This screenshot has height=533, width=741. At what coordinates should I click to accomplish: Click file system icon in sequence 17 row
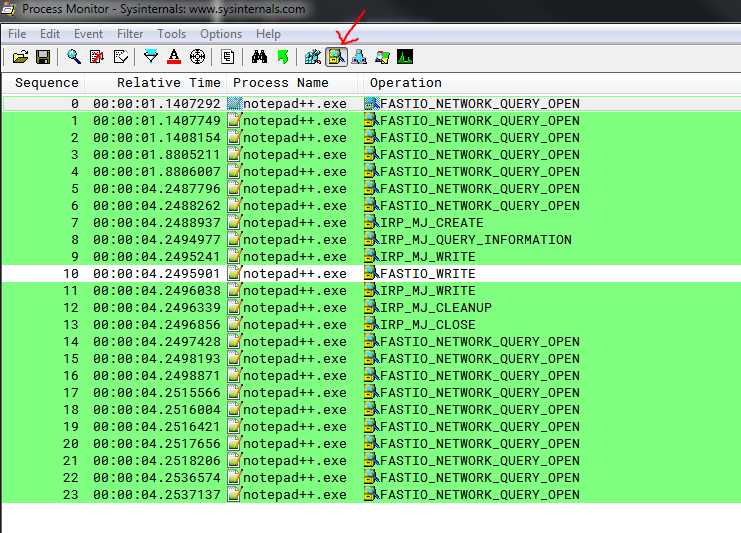click(x=372, y=393)
